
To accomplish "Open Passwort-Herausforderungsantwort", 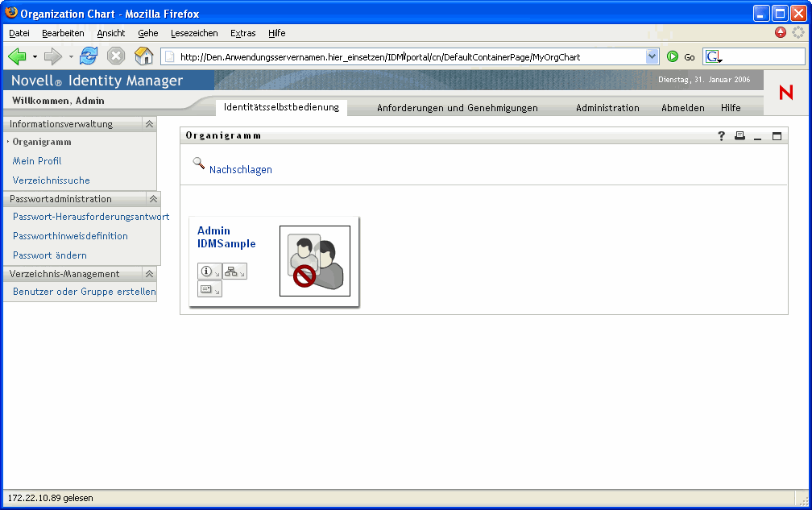I will (x=91, y=217).
